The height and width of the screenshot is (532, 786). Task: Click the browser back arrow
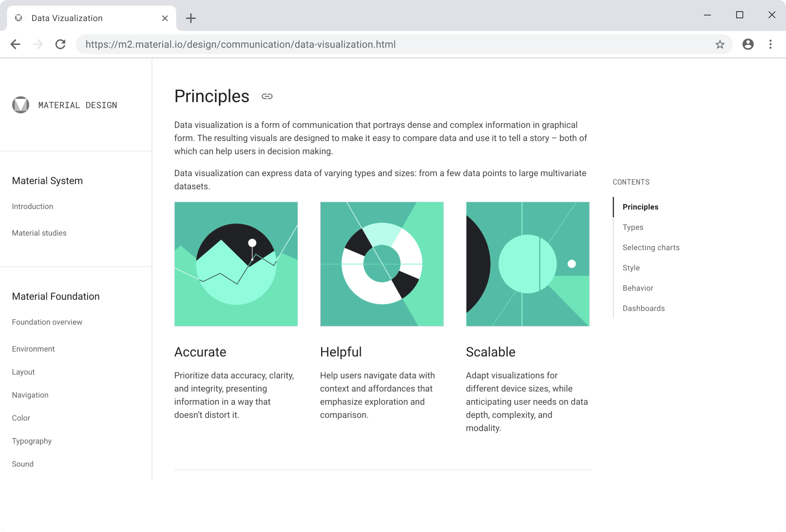[x=15, y=44]
